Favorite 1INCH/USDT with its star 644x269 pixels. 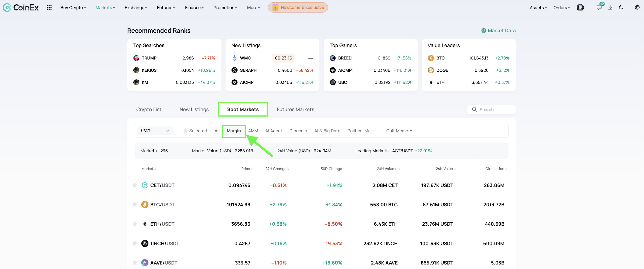(135, 243)
